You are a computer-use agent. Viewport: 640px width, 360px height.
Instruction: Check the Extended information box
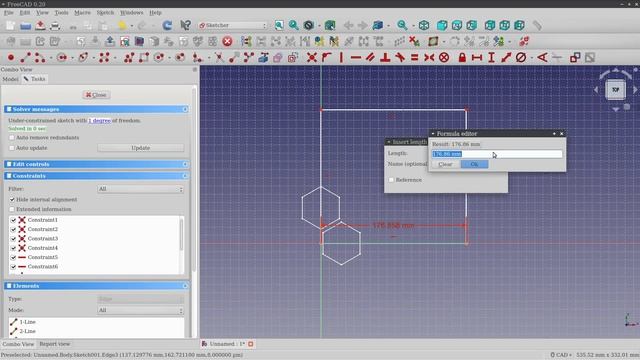(12, 209)
